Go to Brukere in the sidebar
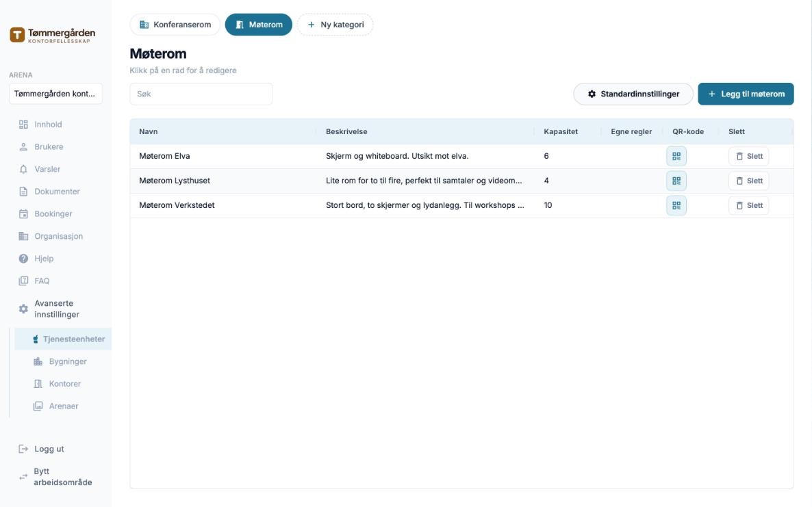 point(49,147)
